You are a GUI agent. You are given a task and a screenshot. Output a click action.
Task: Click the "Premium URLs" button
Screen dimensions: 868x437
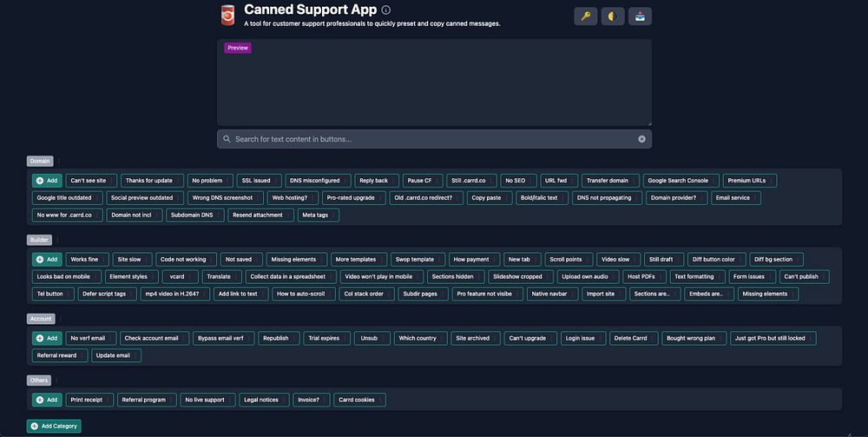click(750, 181)
